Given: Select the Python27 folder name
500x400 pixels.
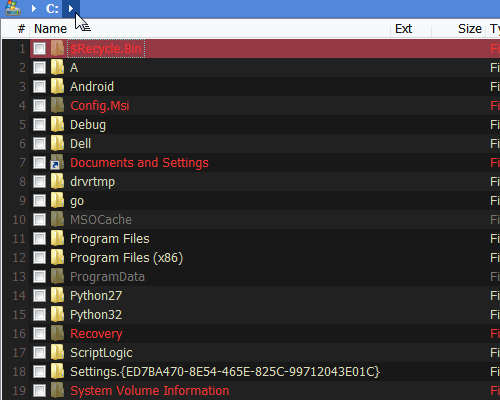Looking at the screenshot, I should [x=96, y=296].
